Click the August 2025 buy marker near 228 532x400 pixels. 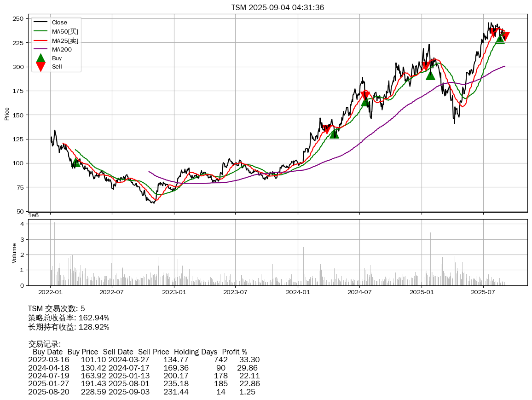coord(500,39)
